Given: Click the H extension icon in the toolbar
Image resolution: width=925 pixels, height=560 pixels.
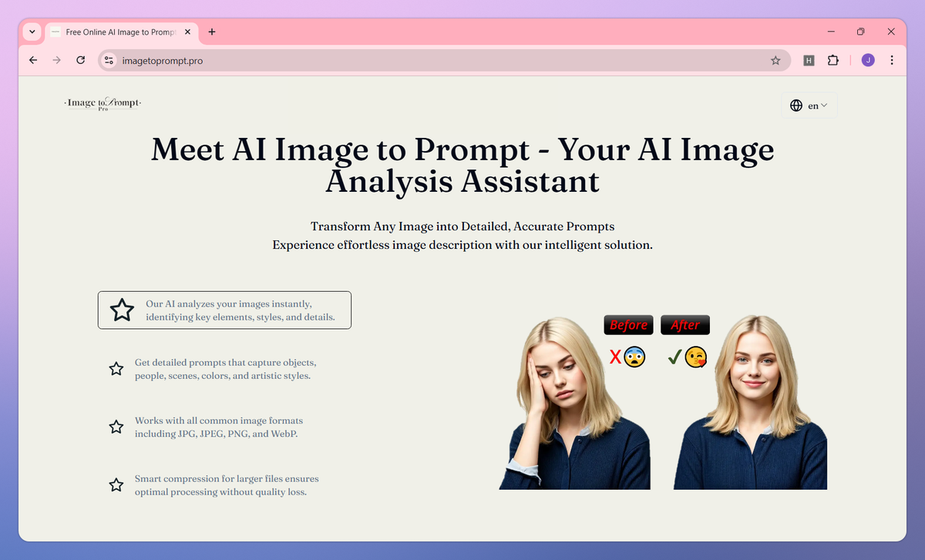Looking at the screenshot, I should tap(809, 59).
